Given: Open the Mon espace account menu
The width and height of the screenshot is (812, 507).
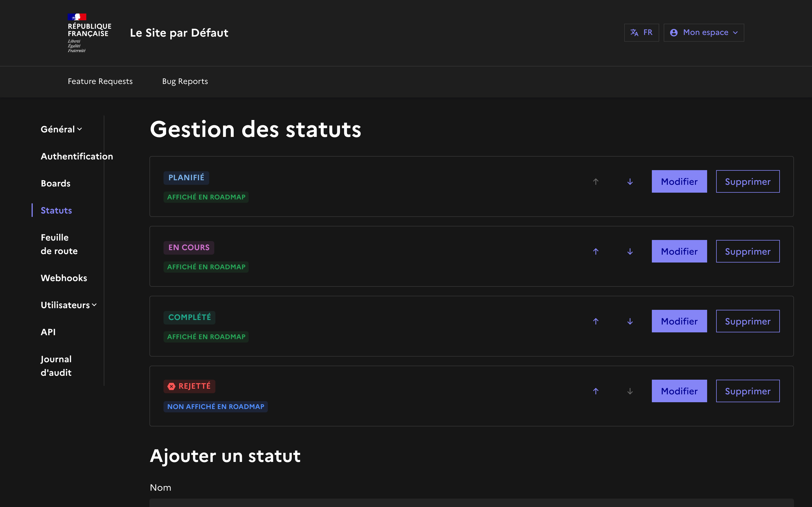Looking at the screenshot, I should 704,32.
